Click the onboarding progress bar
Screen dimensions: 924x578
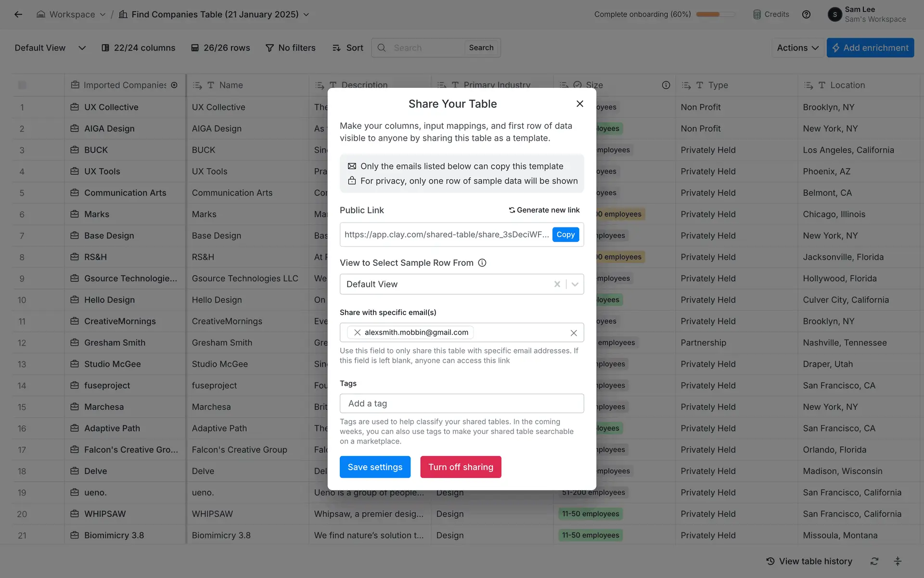click(715, 14)
